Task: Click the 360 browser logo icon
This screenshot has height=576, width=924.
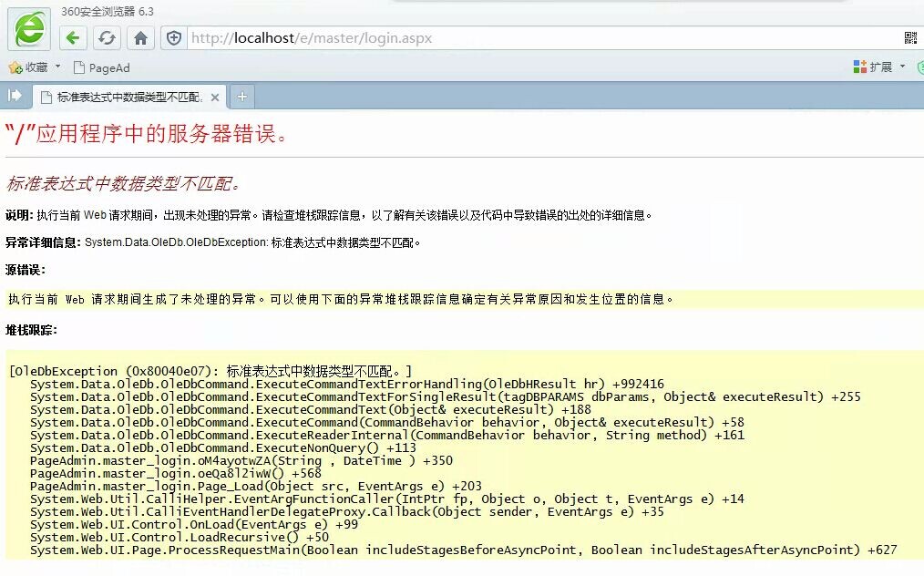Action: [29, 29]
